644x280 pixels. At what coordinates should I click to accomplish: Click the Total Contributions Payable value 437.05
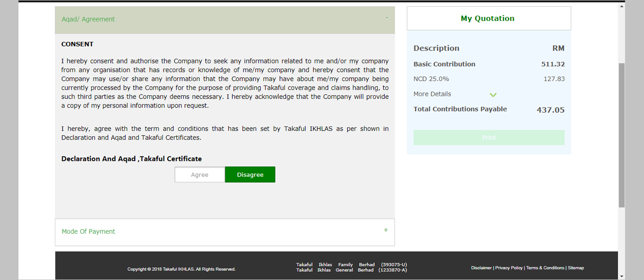pos(550,110)
